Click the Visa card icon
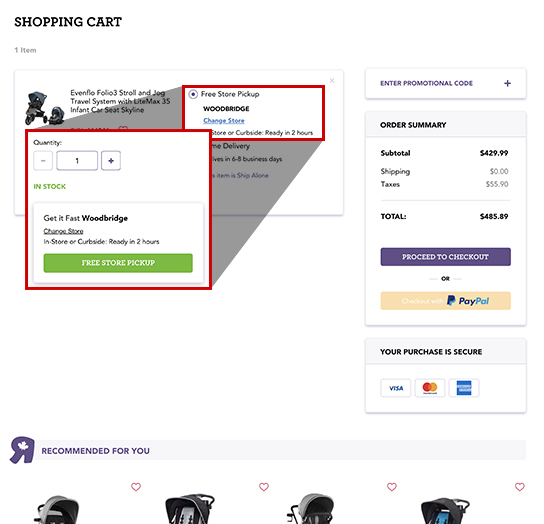Viewport: 544px width, 524px height. pos(396,388)
